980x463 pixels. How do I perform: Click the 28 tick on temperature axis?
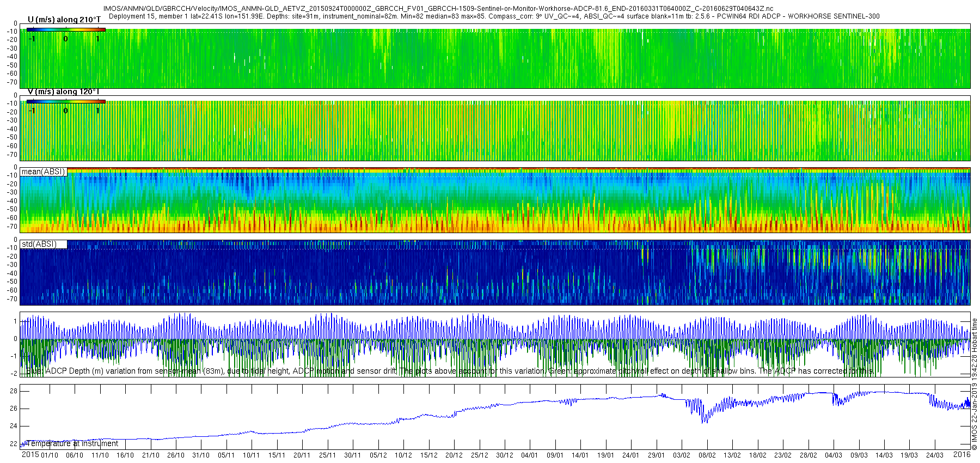(x=14, y=391)
